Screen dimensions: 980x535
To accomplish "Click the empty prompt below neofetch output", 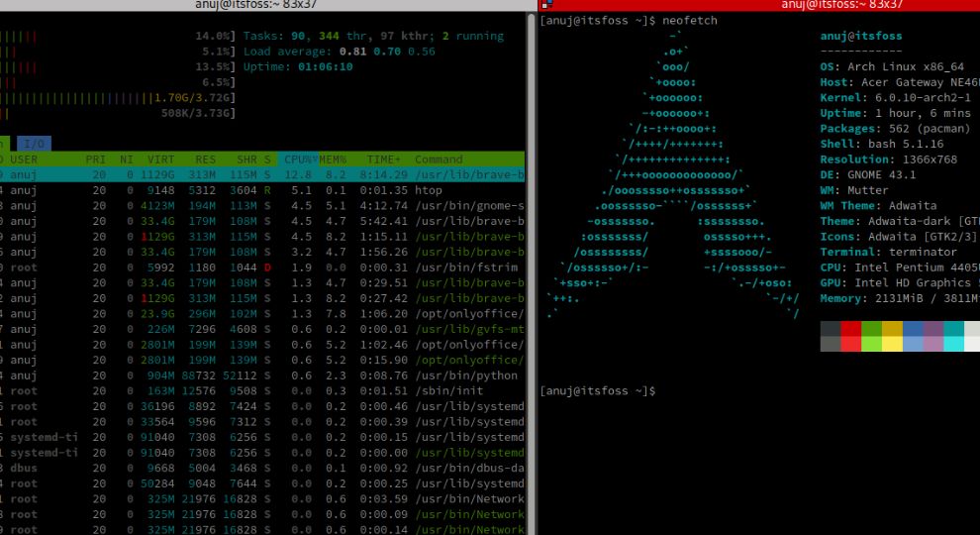I will [598, 391].
